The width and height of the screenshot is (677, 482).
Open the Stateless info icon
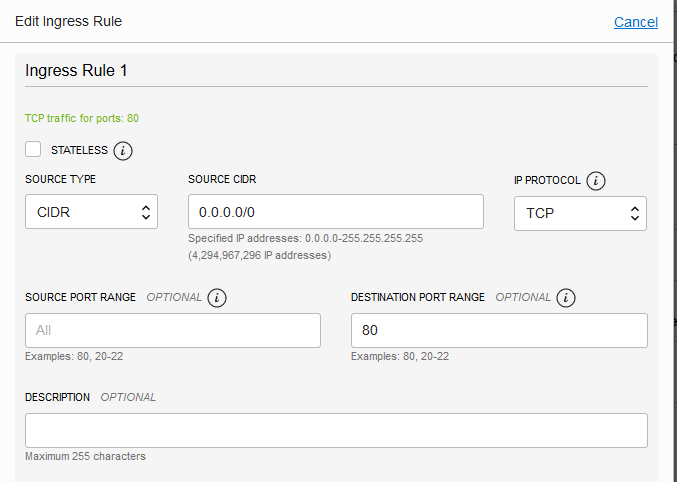(123, 151)
